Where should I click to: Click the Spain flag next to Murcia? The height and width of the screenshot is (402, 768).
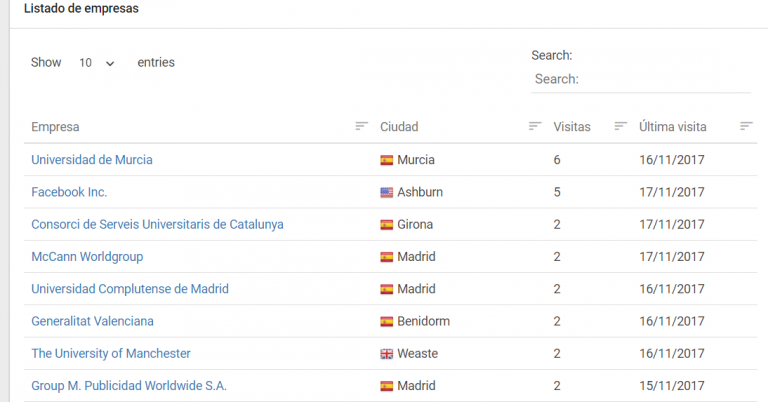point(386,160)
